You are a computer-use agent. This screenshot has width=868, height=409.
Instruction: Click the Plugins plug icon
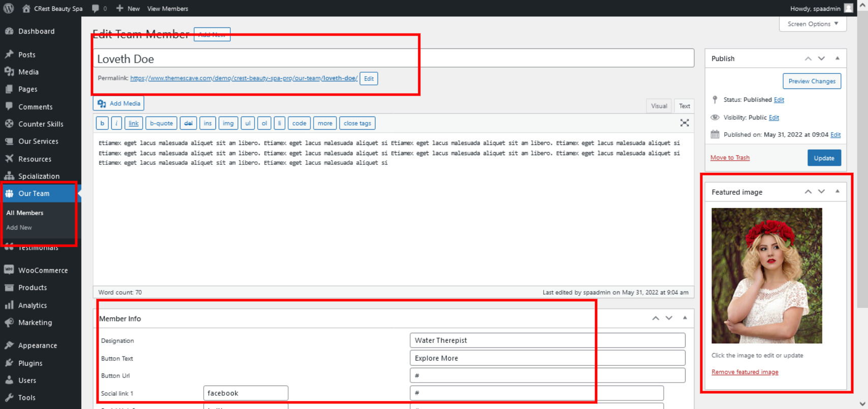point(9,363)
